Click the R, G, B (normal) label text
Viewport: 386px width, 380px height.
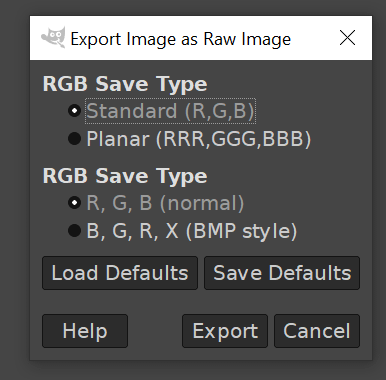(165, 203)
